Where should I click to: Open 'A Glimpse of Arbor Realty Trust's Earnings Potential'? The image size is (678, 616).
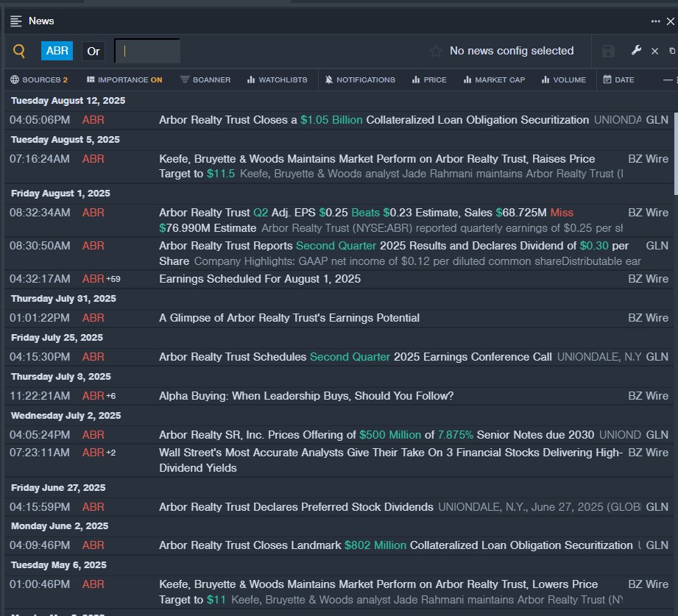click(289, 318)
